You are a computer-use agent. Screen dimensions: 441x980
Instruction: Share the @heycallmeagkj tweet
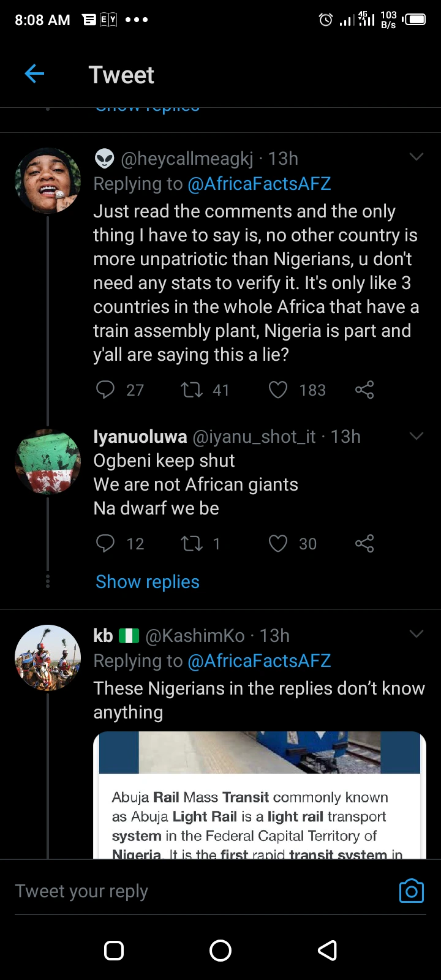(364, 390)
